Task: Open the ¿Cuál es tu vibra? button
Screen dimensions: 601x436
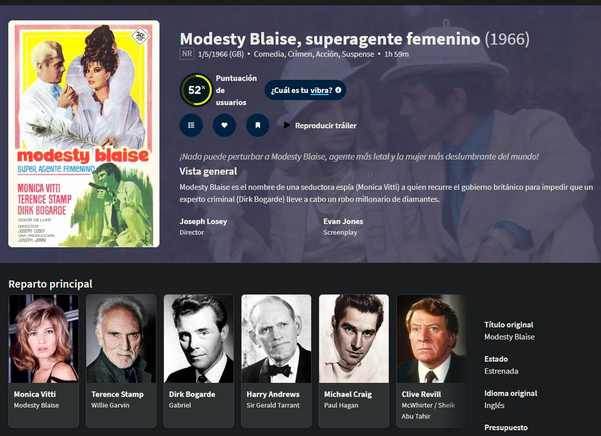Action: point(305,90)
